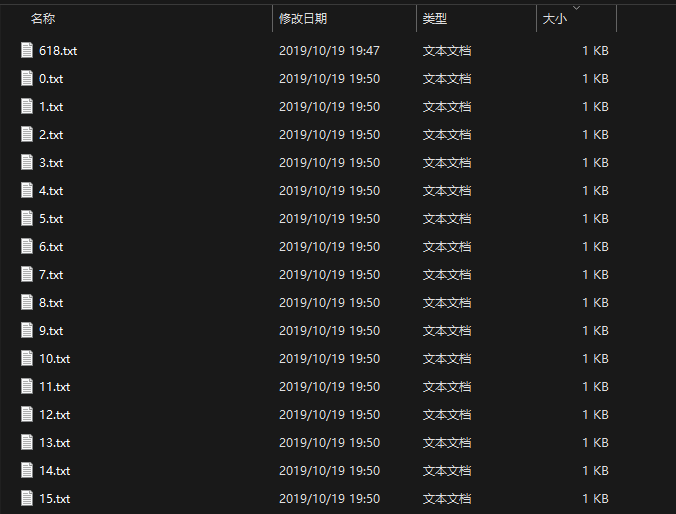Select the 1.txt file name
The width and height of the screenshot is (676, 514).
click(x=51, y=107)
